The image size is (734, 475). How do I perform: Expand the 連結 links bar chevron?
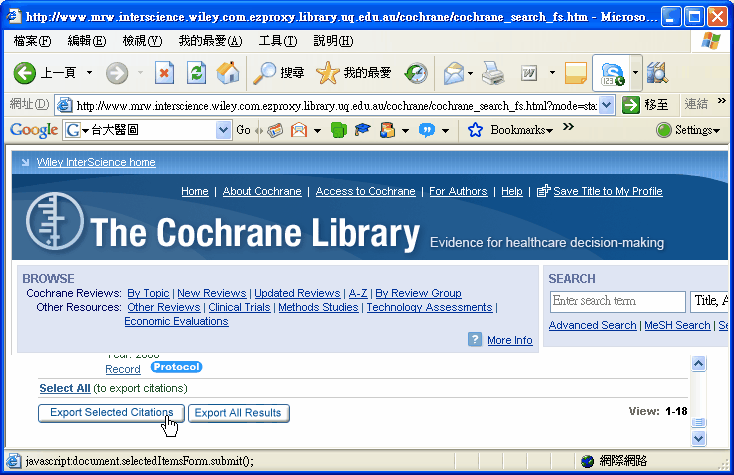[721, 101]
